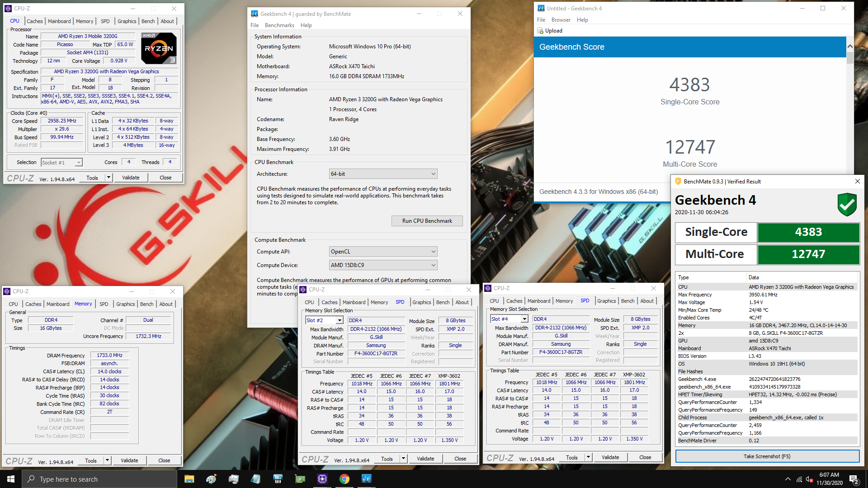Click the Type here to search box
The height and width of the screenshot is (488, 868).
point(99,479)
